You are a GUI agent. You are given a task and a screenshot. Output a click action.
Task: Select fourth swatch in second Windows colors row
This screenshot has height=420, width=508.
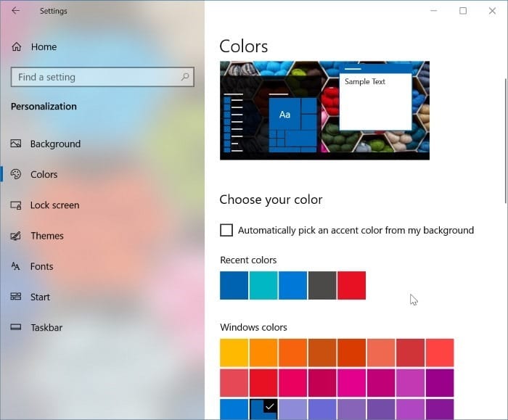coord(322,383)
